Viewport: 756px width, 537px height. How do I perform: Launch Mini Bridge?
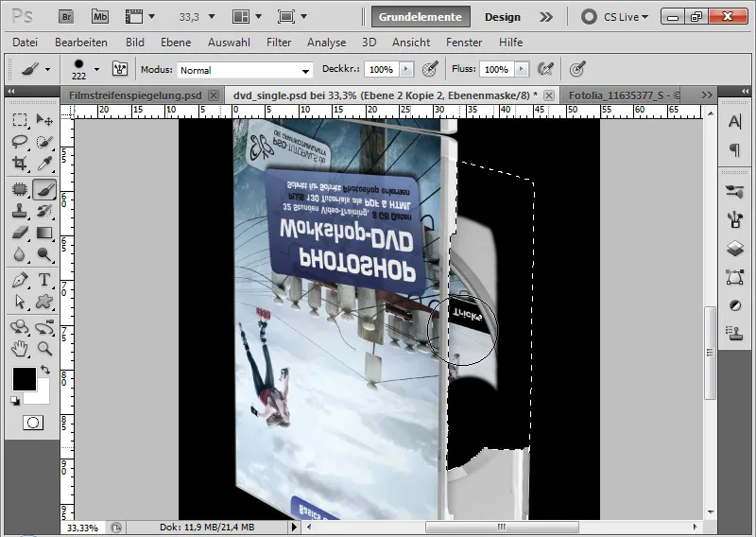[100, 17]
